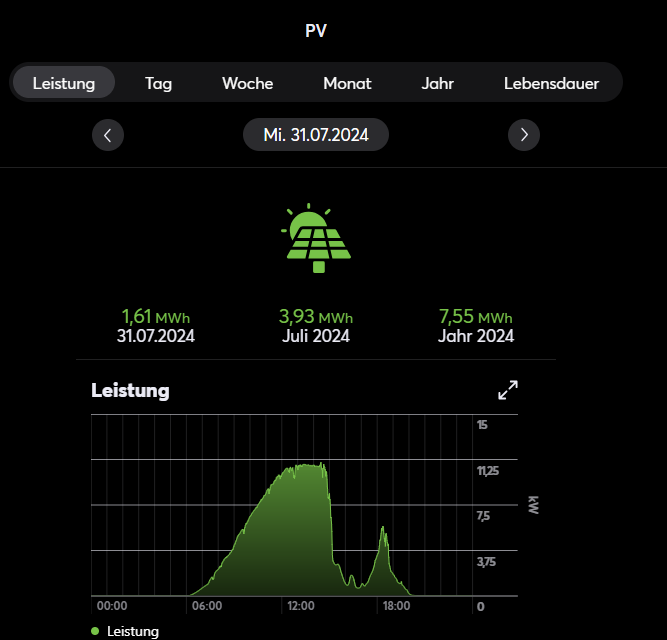The image size is (667, 640).
Task: Click the 3,93 MWh Juli 2024 value
Action: tap(316, 317)
